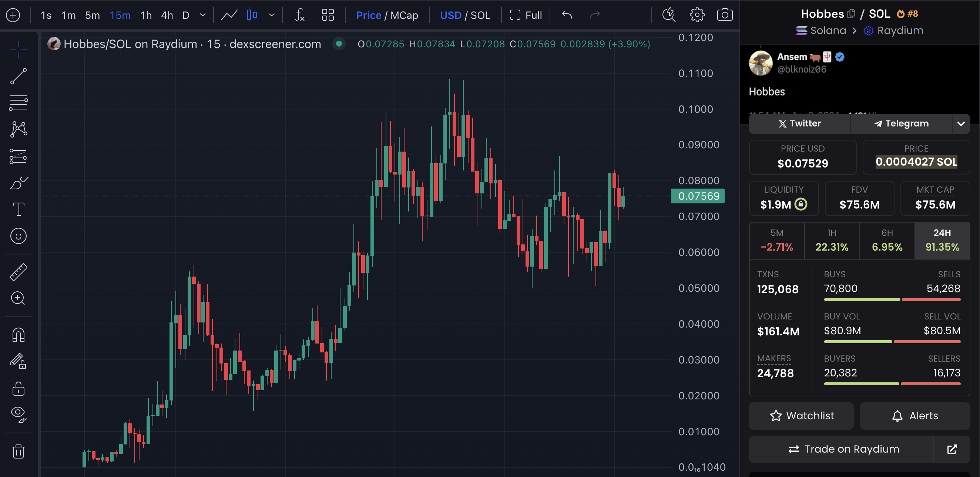Expand chart type dropdown arrow

[271, 15]
